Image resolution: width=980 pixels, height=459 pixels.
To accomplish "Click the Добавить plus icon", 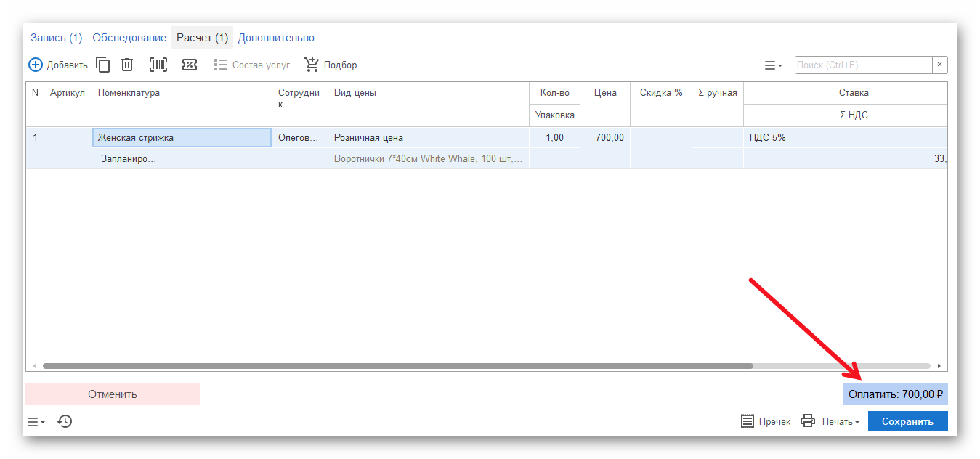I will pyautogui.click(x=36, y=65).
